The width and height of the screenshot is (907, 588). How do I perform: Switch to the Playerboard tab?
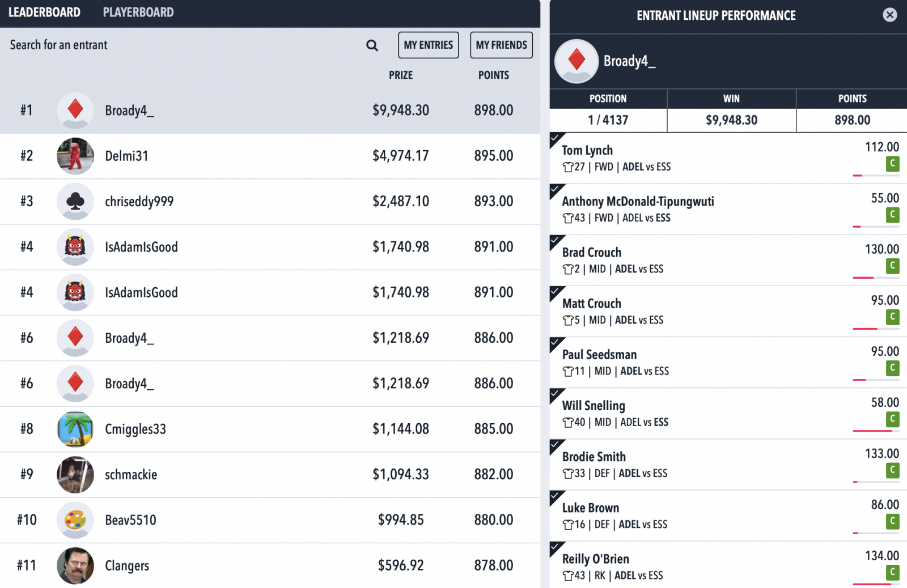click(x=138, y=12)
